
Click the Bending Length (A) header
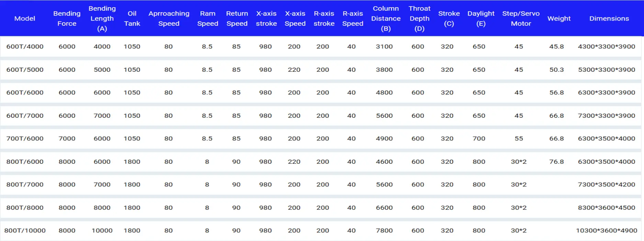click(x=102, y=19)
